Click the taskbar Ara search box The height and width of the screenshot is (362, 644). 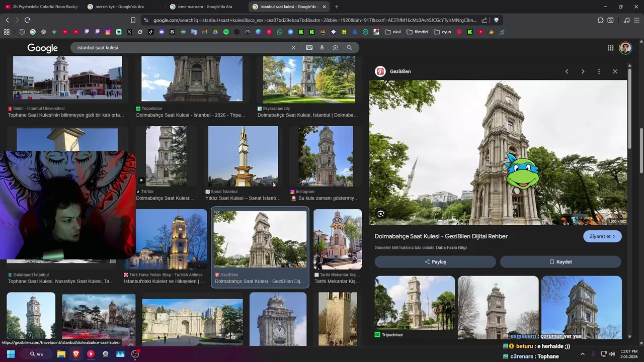[36, 354]
